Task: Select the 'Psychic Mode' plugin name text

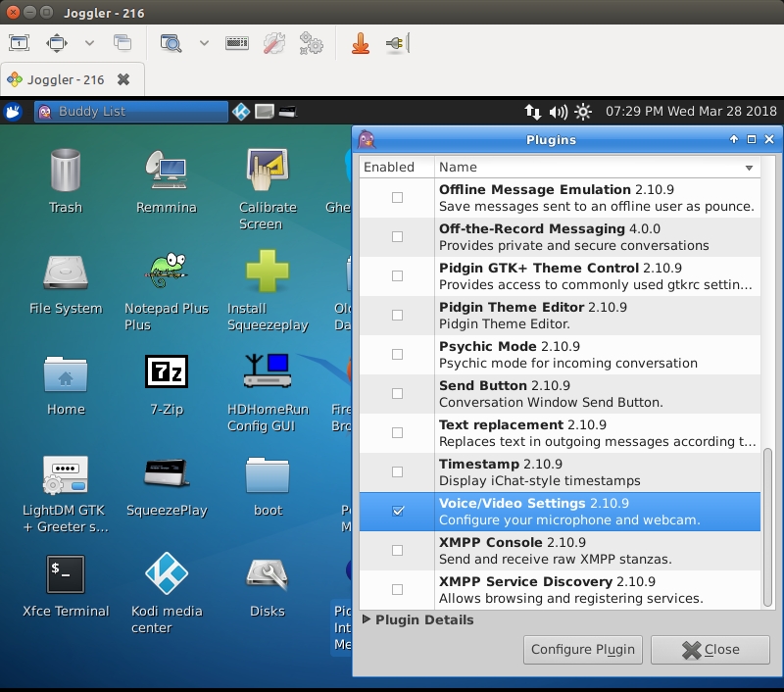Action: (488, 346)
